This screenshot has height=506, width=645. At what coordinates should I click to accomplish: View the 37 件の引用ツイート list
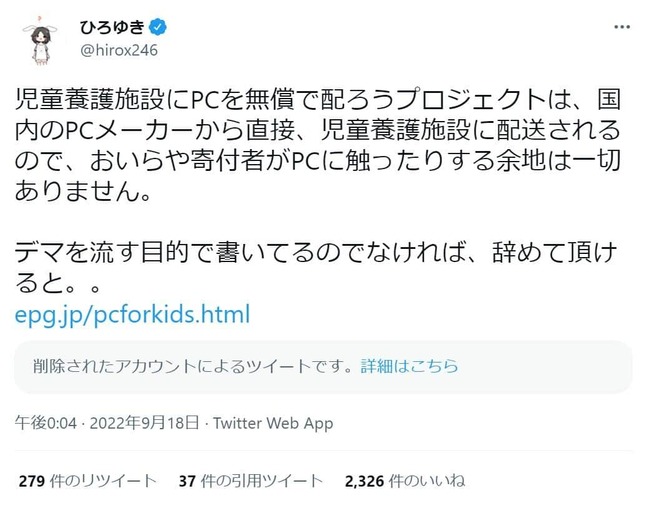pyautogui.click(x=250, y=482)
